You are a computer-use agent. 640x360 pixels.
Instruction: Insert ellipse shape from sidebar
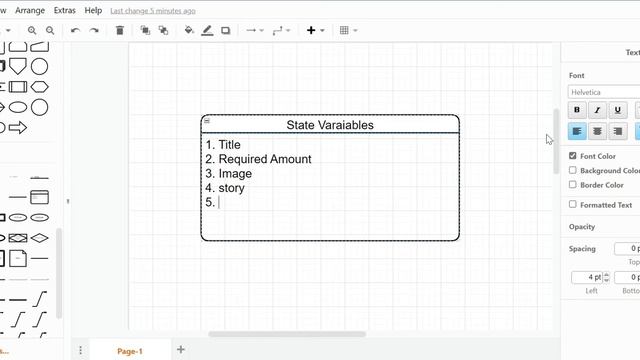(18, 107)
